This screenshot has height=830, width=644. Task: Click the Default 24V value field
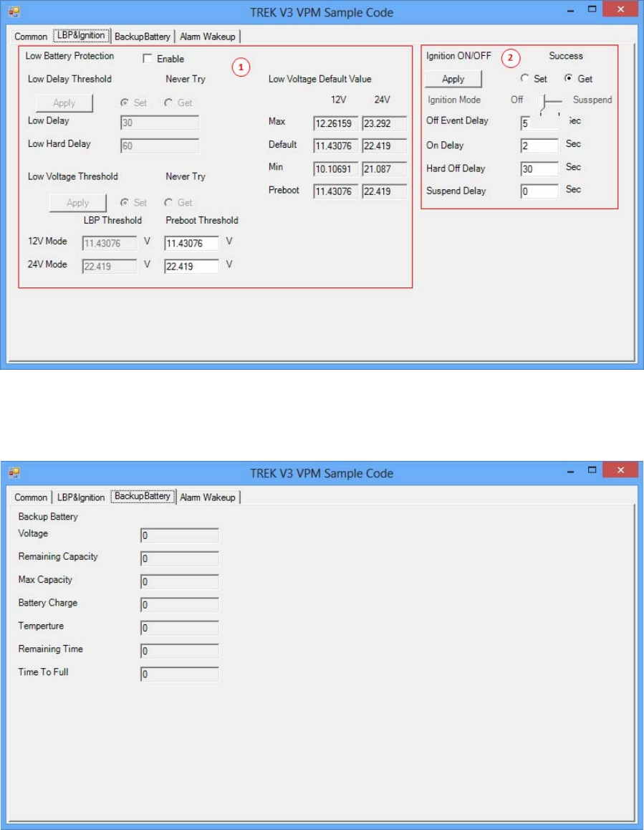[x=384, y=146]
